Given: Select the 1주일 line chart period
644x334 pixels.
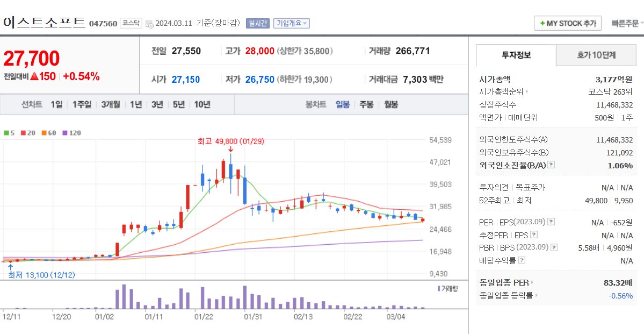Looking at the screenshot, I should pyautogui.click(x=82, y=104).
